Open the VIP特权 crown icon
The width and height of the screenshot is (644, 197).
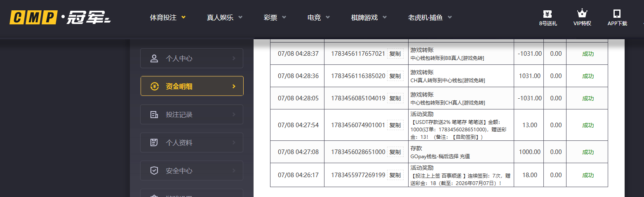tap(582, 14)
